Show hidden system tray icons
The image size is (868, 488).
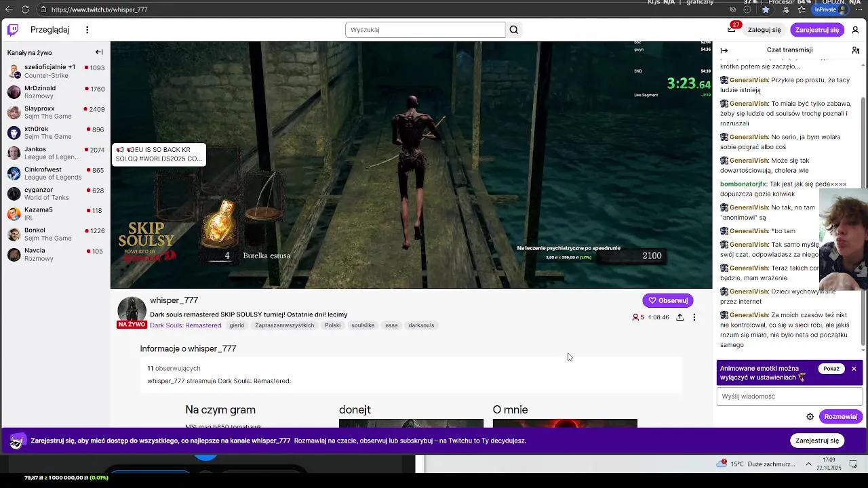click(808, 464)
